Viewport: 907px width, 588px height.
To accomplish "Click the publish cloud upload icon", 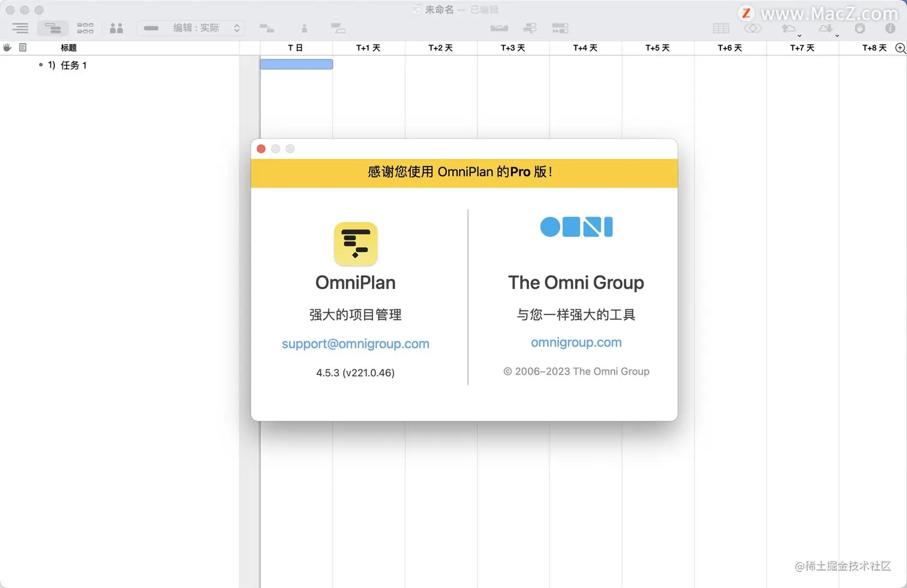I will point(789,28).
